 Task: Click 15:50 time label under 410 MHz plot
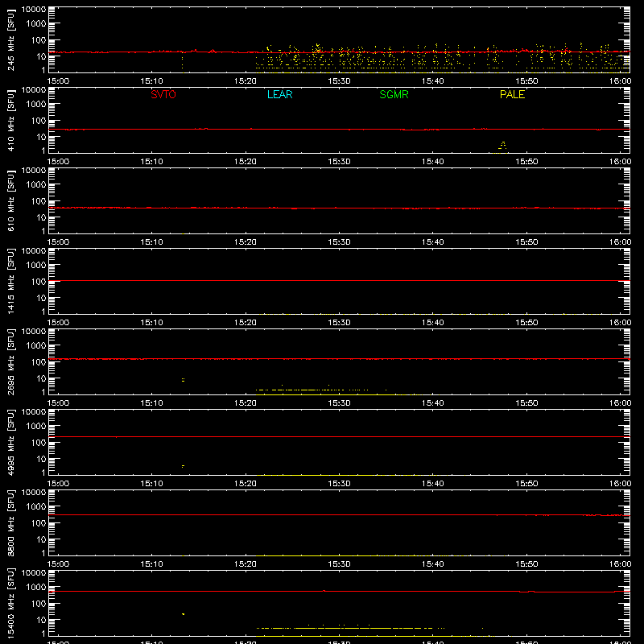[526, 162]
